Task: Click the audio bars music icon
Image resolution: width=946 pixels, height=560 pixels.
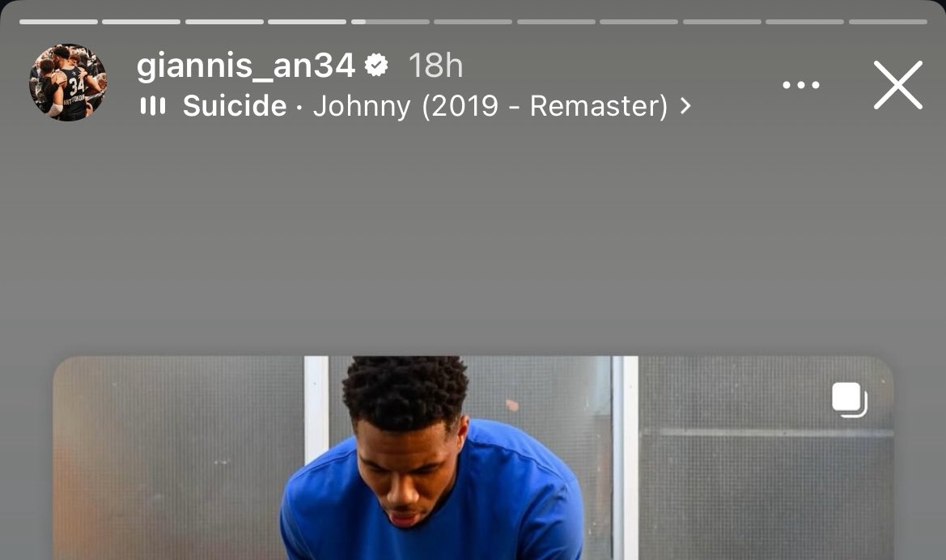Action: click(153, 106)
